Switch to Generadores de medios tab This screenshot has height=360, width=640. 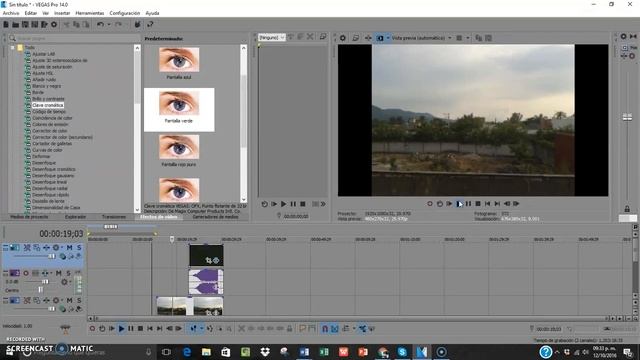215,217
